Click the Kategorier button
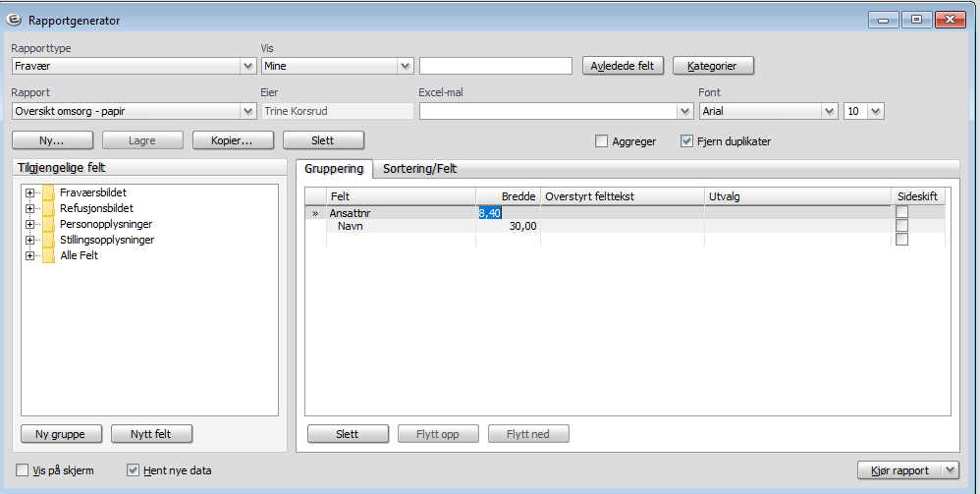Screen dimensions: 980x494 point(713,66)
